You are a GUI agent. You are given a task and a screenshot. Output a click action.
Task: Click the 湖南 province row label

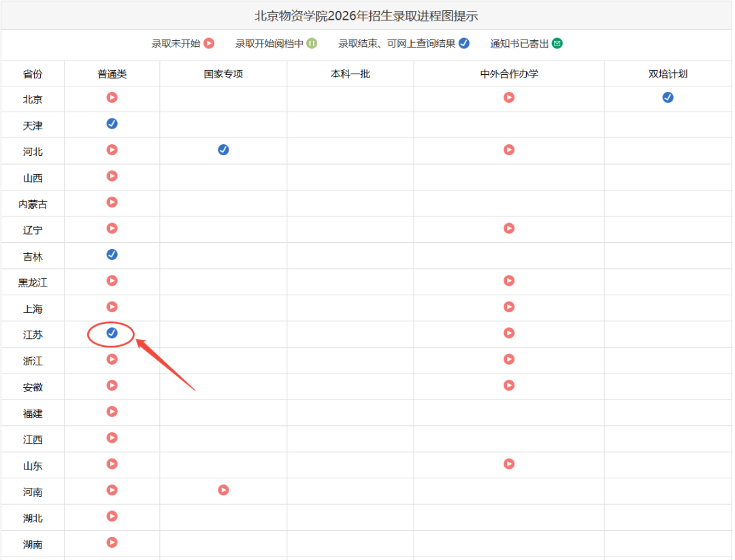click(x=33, y=544)
